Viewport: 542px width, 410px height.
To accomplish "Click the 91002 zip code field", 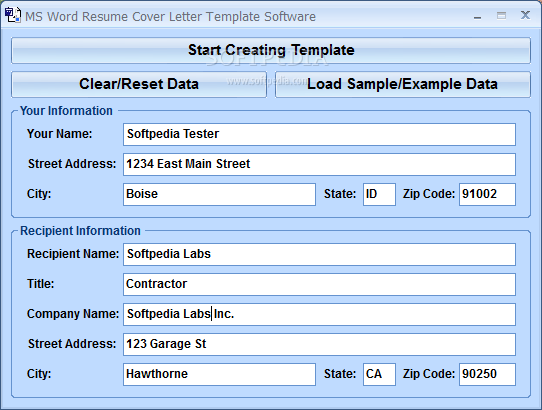I will tap(487, 194).
